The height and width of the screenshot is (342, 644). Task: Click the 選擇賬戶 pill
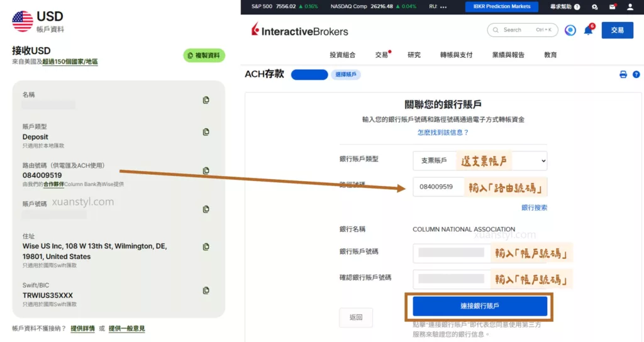click(x=346, y=74)
